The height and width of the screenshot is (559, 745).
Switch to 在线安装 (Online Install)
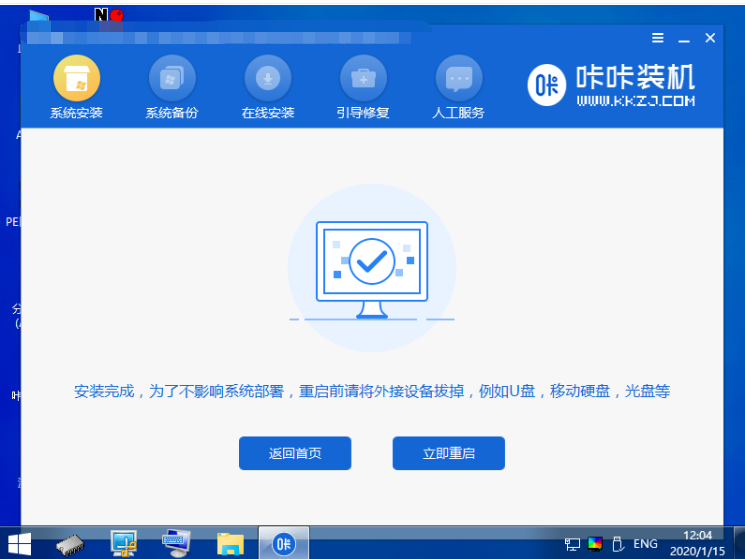point(268,78)
